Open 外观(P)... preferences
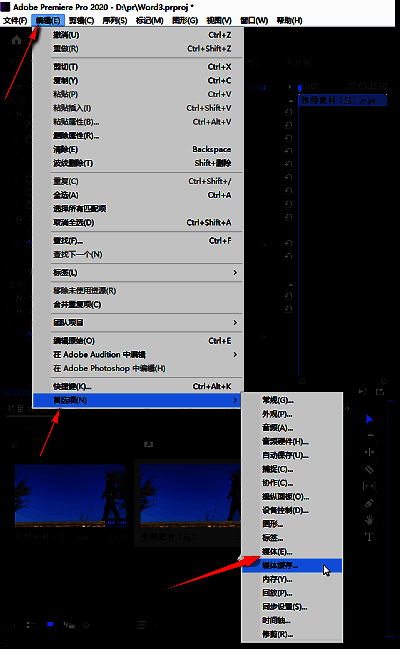The width and height of the screenshot is (400, 649). [x=292, y=414]
